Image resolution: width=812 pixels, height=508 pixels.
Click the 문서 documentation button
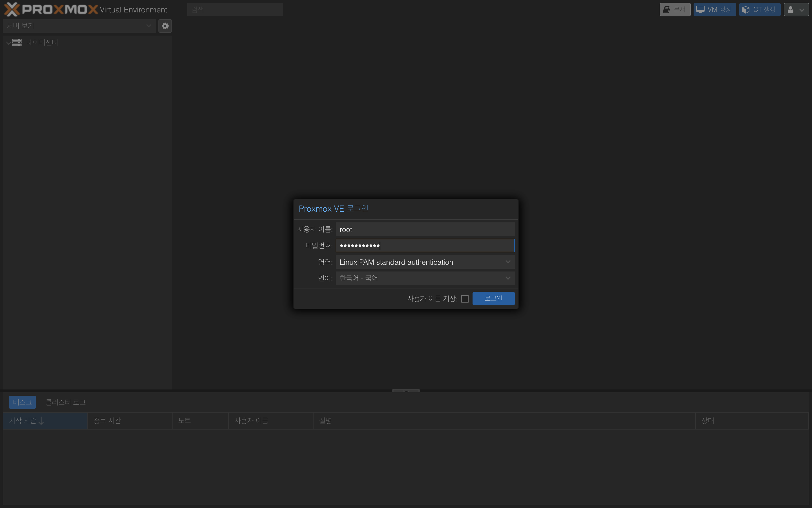click(675, 10)
